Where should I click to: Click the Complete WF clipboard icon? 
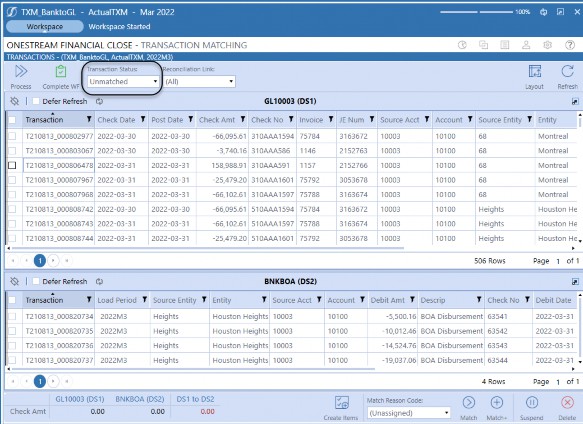[x=61, y=71]
